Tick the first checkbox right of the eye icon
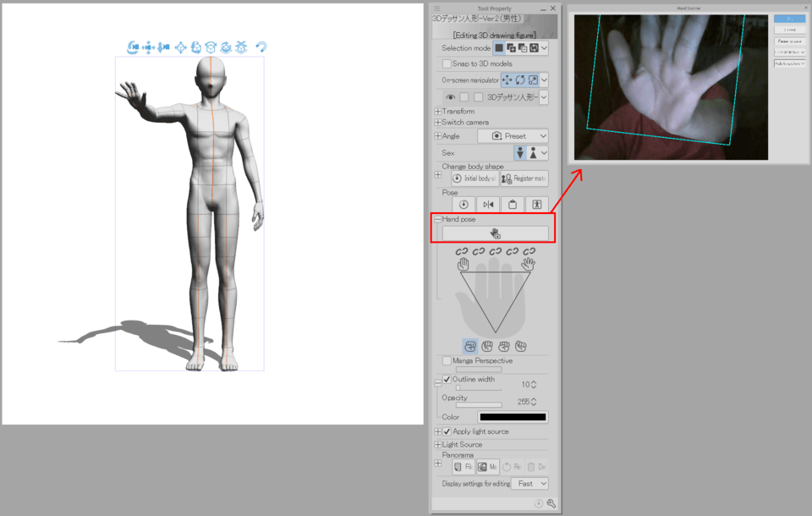The height and width of the screenshot is (516, 812). [x=464, y=97]
